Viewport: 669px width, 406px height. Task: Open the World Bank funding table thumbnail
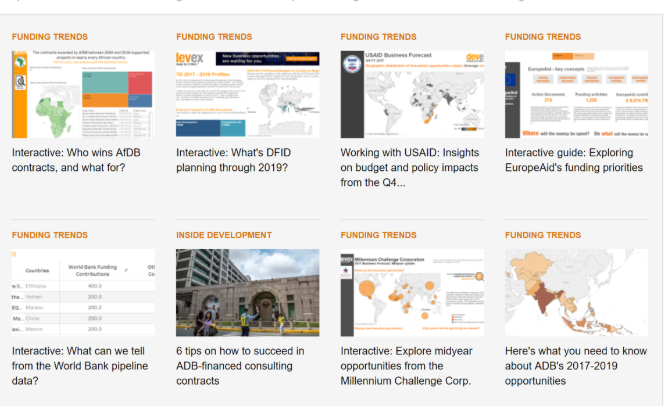[x=83, y=293]
